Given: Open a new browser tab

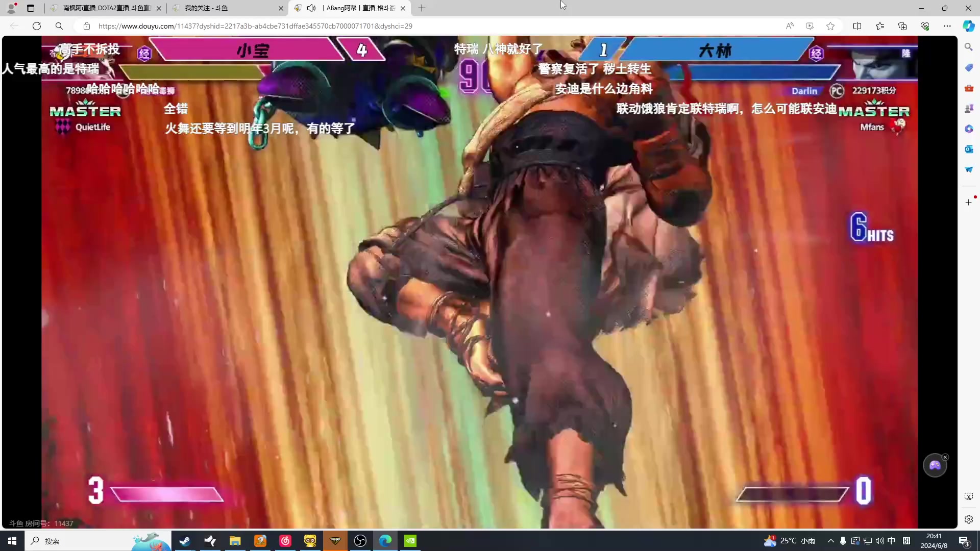Looking at the screenshot, I should pyautogui.click(x=422, y=8).
